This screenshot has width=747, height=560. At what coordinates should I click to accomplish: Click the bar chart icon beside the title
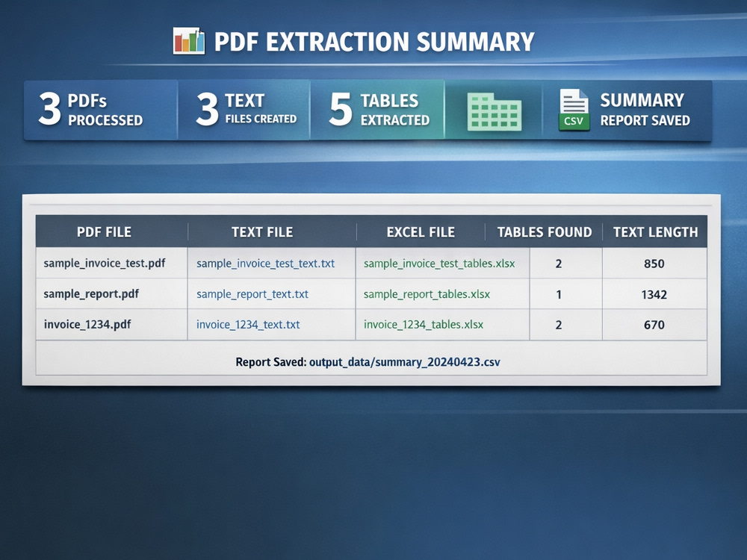(189, 41)
